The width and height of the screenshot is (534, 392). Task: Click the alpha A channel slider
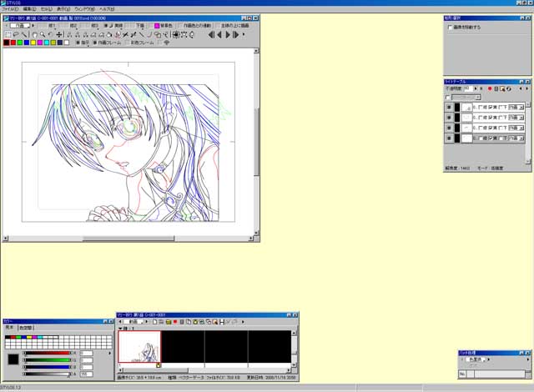(48, 374)
